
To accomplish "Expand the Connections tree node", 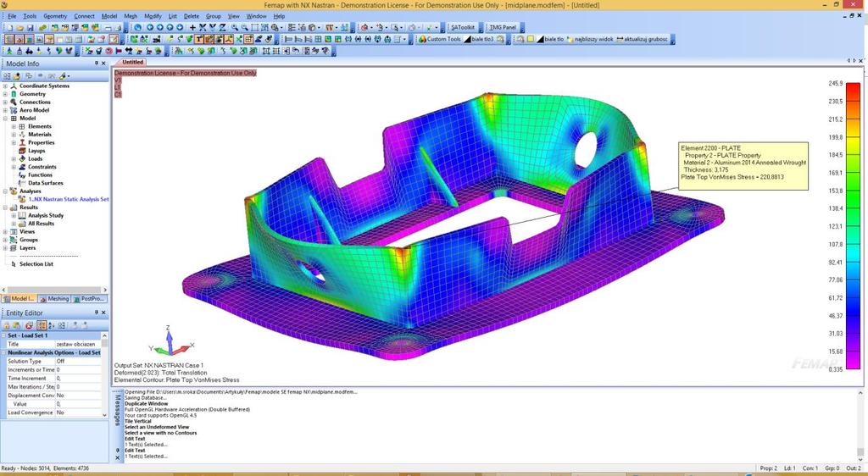I will point(6,102).
